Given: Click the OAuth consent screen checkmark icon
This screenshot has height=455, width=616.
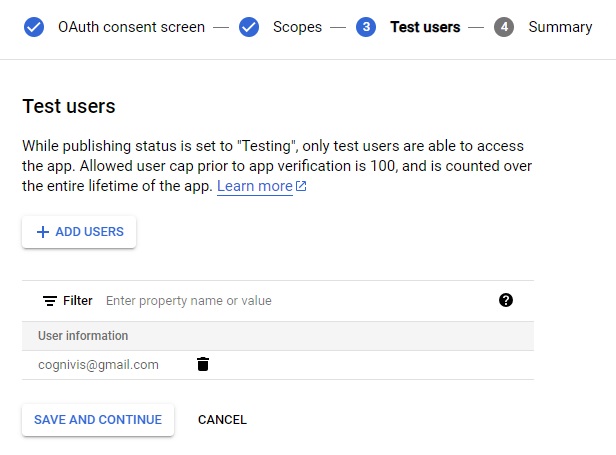Looking at the screenshot, I should click(x=34, y=27).
